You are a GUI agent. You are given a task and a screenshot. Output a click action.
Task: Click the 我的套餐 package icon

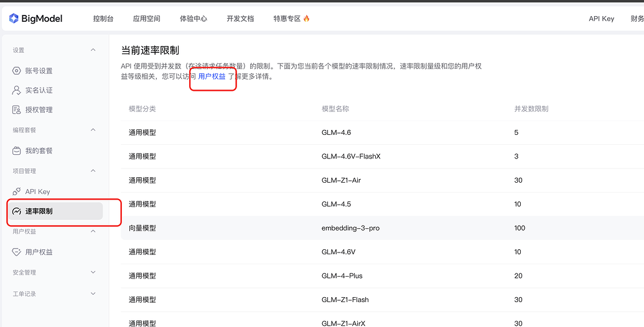point(16,150)
